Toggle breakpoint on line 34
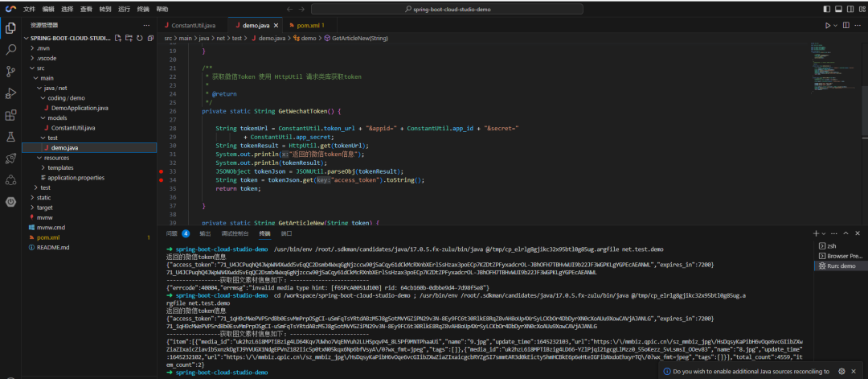Screen dimensions: 868x379 click(161, 180)
